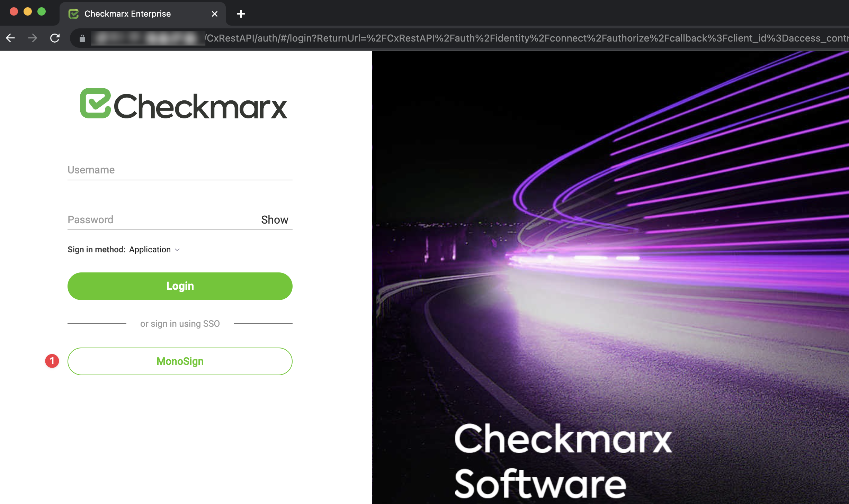Click the green macOS fullscreen window button
849x504 pixels.
[42, 12]
